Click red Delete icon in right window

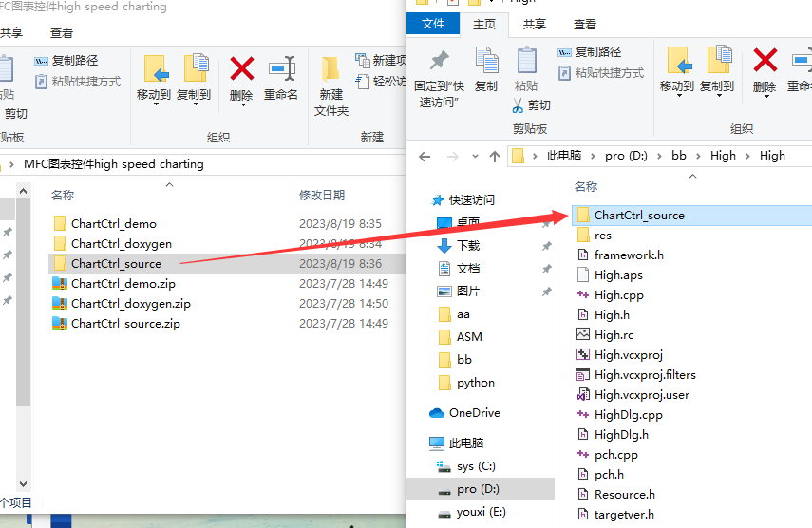pyautogui.click(x=765, y=60)
